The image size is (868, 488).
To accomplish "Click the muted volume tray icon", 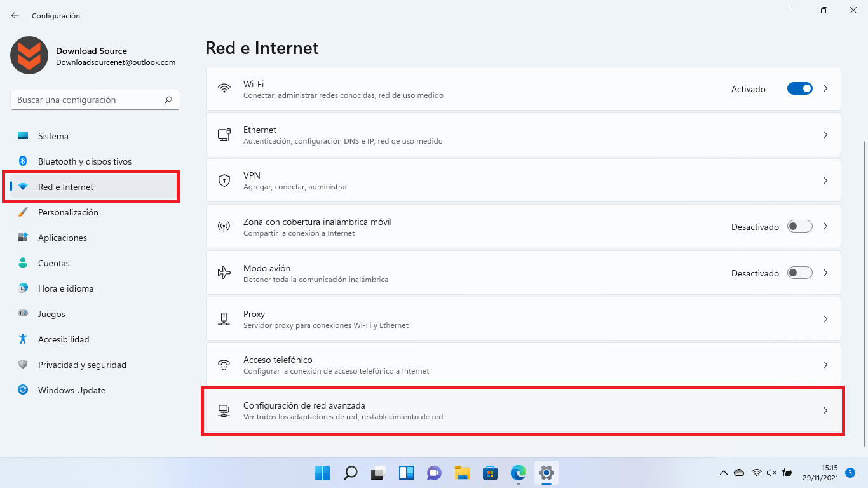I will 772,473.
